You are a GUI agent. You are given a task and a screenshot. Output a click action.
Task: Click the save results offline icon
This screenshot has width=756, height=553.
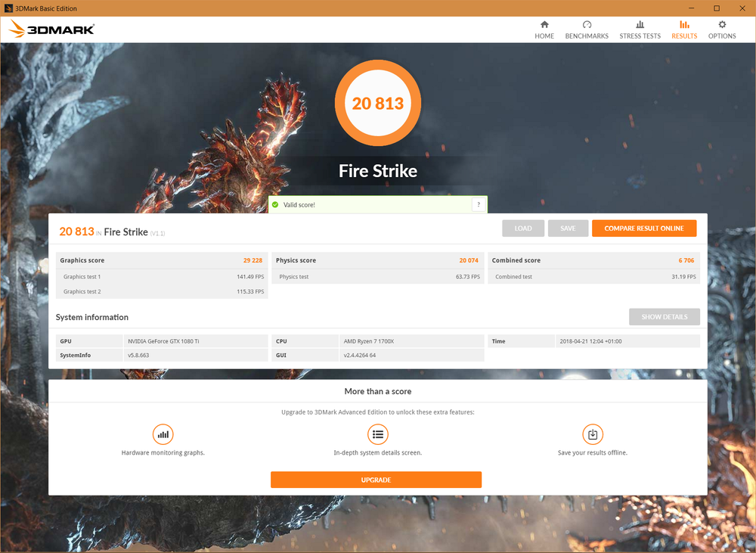[x=593, y=434]
